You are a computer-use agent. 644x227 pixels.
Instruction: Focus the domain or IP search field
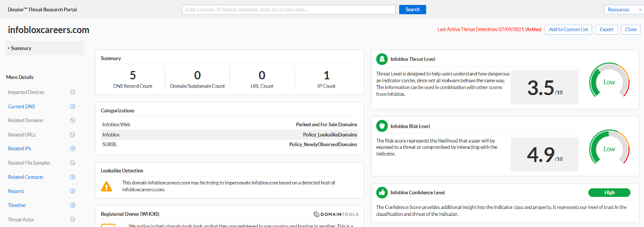(288, 10)
